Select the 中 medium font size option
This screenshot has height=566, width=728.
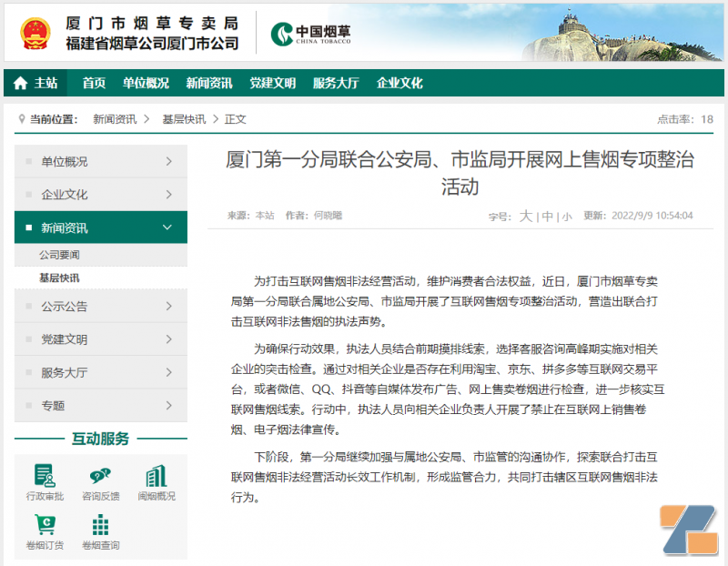point(547,216)
